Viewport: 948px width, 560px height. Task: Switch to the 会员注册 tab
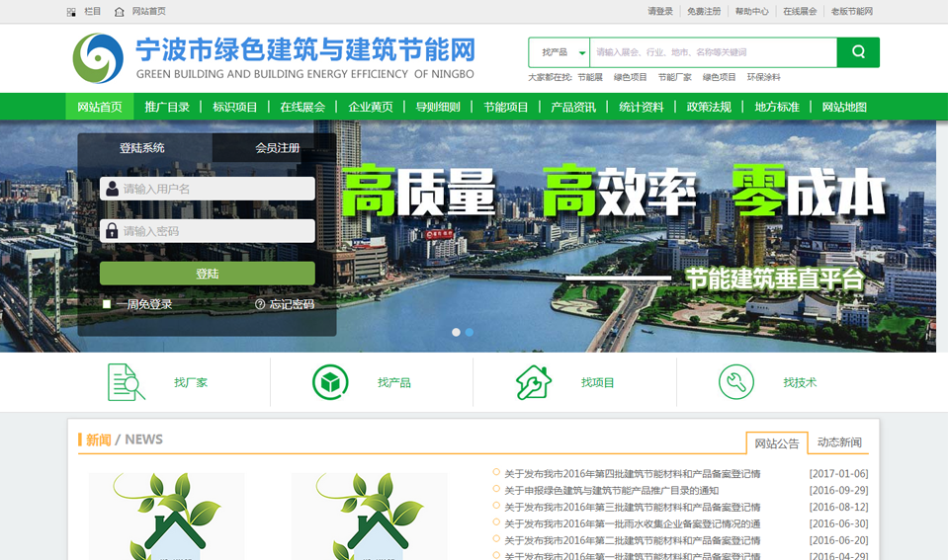pyautogui.click(x=277, y=148)
